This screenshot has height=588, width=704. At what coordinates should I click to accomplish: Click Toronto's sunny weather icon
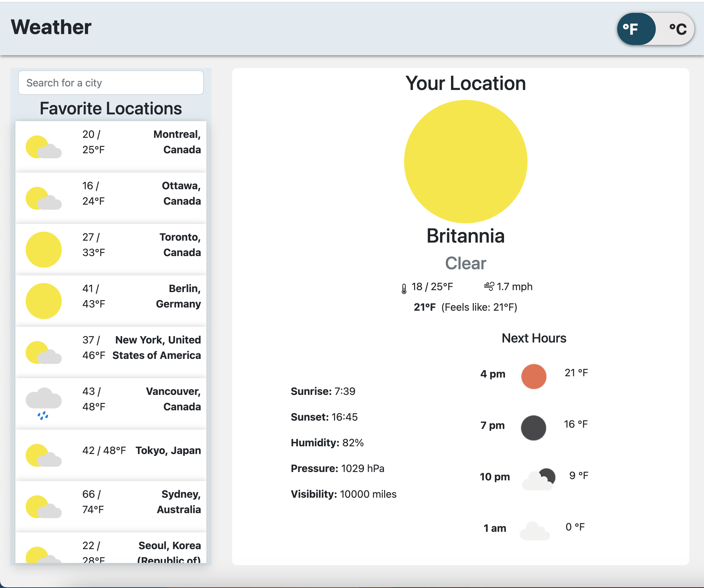tap(44, 250)
